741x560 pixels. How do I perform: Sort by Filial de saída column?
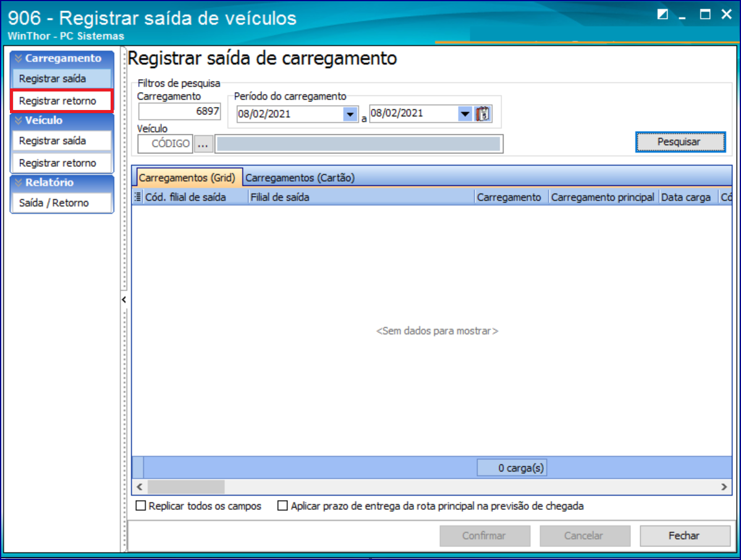tap(362, 197)
